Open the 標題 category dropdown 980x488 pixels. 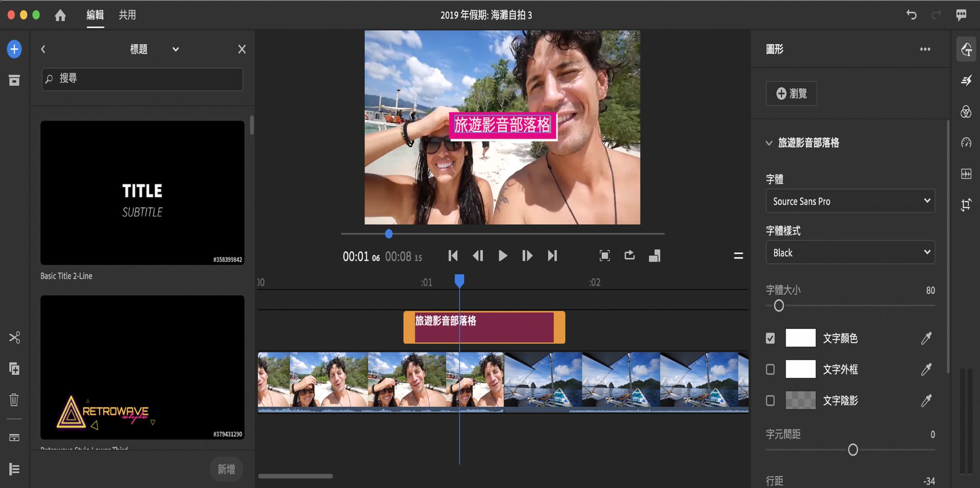click(x=154, y=49)
